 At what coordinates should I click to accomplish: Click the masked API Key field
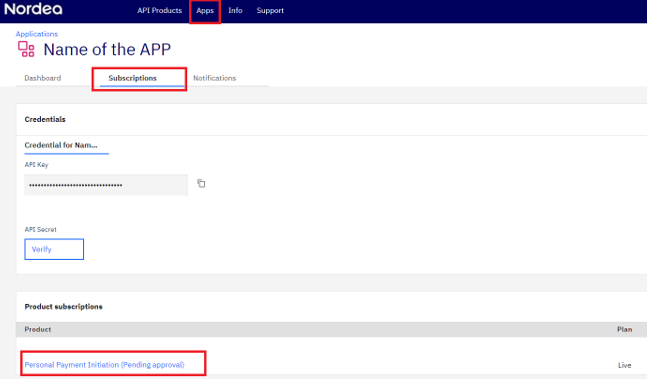click(106, 185)
